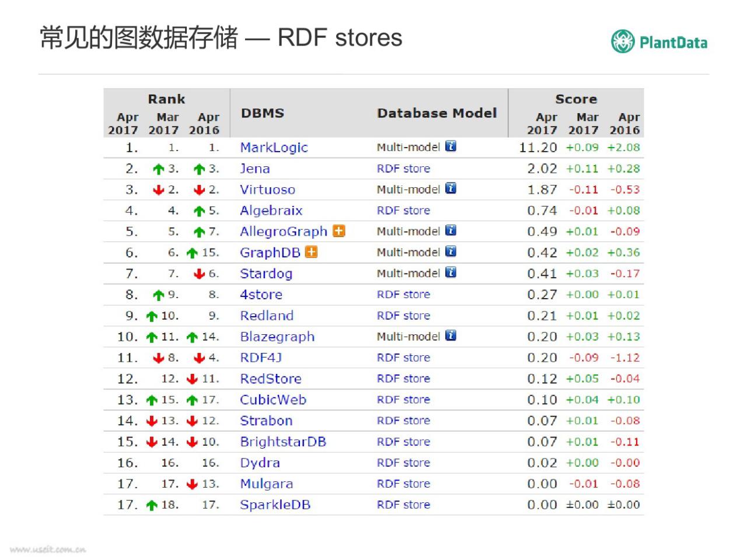Click the info icon in GraphDB row
The width and height of the screenshot is (747, 560).
pyautogui.click(x=451, y=251)
